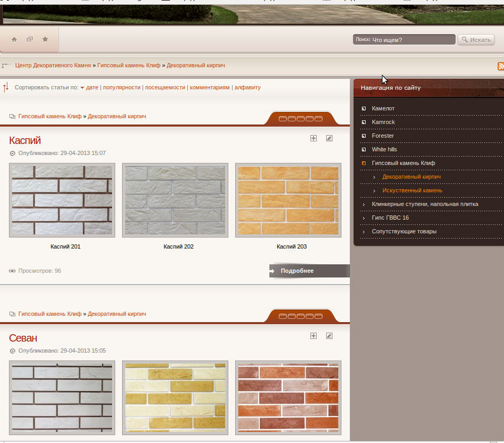This screenshot has width=504, height=443.
Task: Open the Севан article title
Action: click(x=23, y=338)
